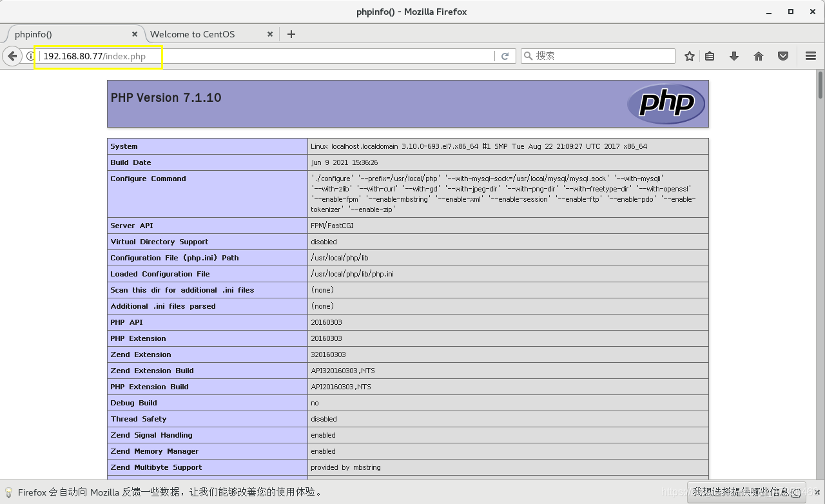
Task: Click the lightbulb icon in notification bar
Action: tap(8, 492)
